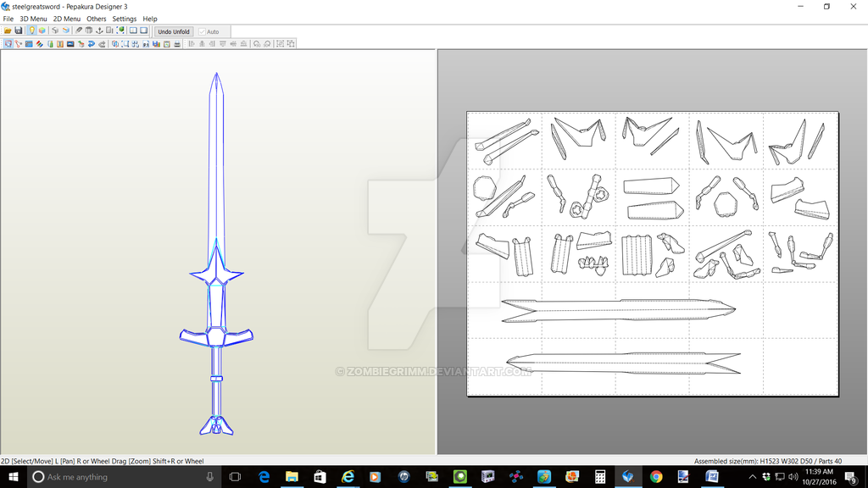Click the gray wireframe cube icon
868x488 pixels.
[55, 30]
